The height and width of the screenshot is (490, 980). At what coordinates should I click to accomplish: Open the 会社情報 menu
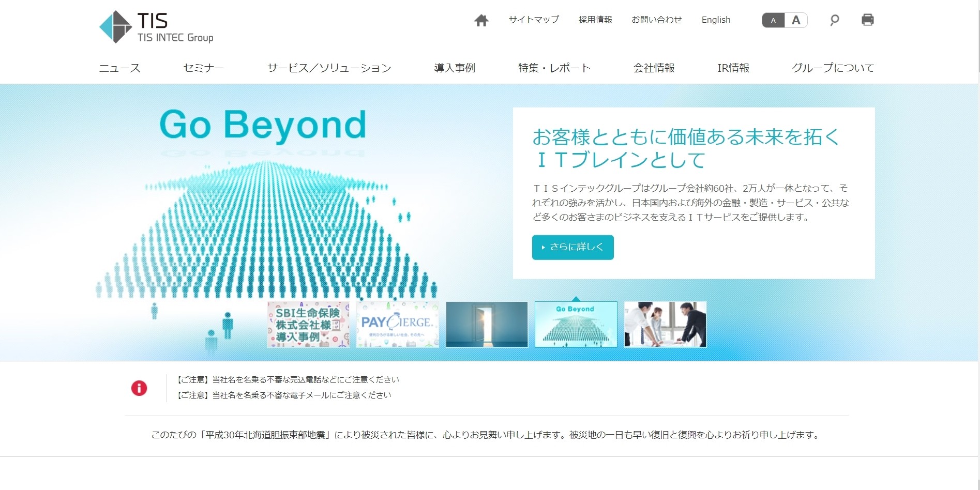coord(654,68)
